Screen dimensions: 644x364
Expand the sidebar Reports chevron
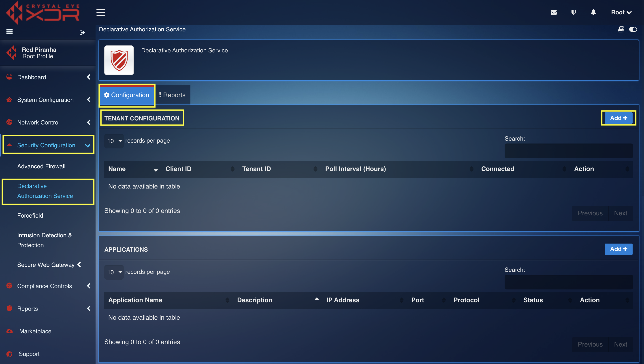(x=89, y=308)
